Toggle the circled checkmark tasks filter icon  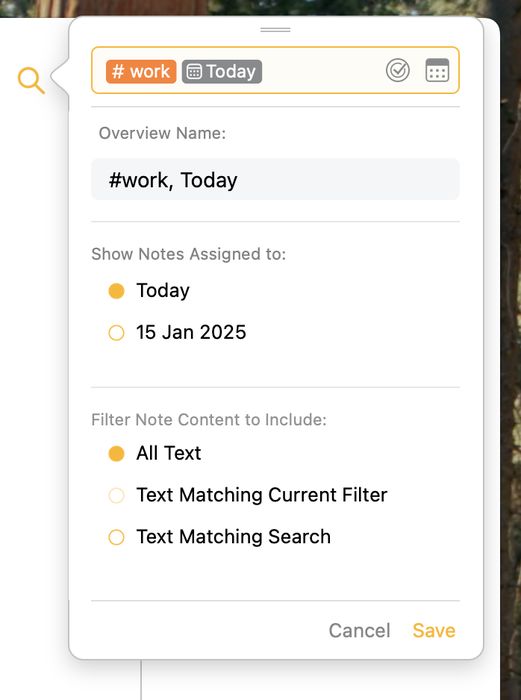pyautogui.click(x=397, y=70)
